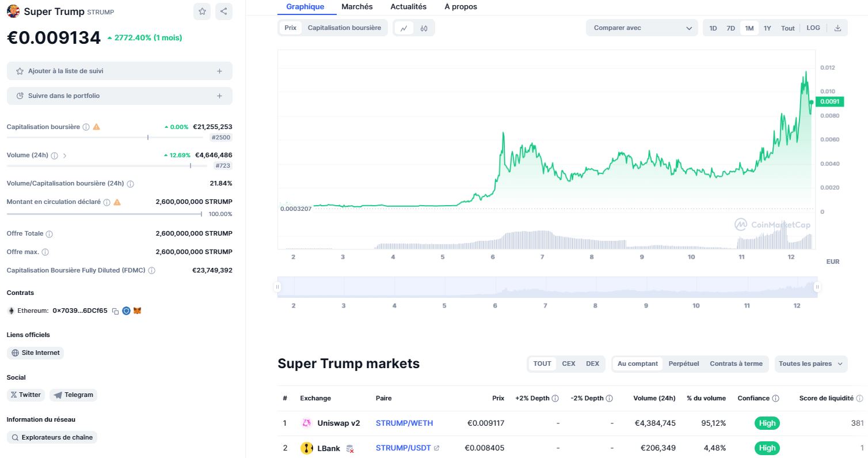This screenshot has width=868, height=458.
Task: Filter markets by DEX
Action: 592,364
